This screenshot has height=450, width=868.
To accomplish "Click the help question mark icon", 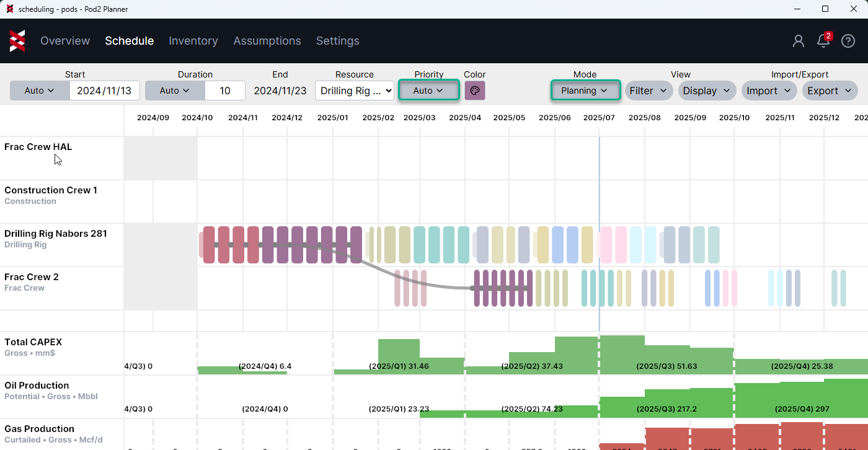I will click(x=848, y=41).
